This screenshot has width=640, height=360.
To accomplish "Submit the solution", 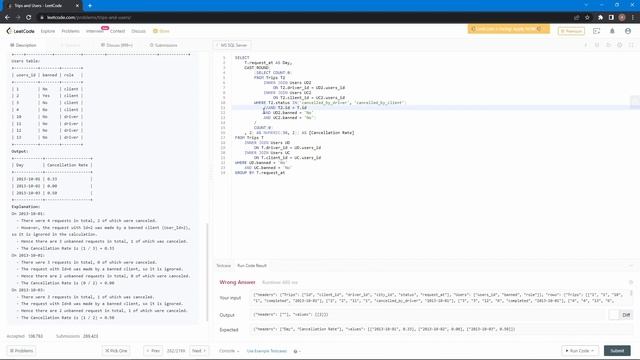I will coord(617,351).
